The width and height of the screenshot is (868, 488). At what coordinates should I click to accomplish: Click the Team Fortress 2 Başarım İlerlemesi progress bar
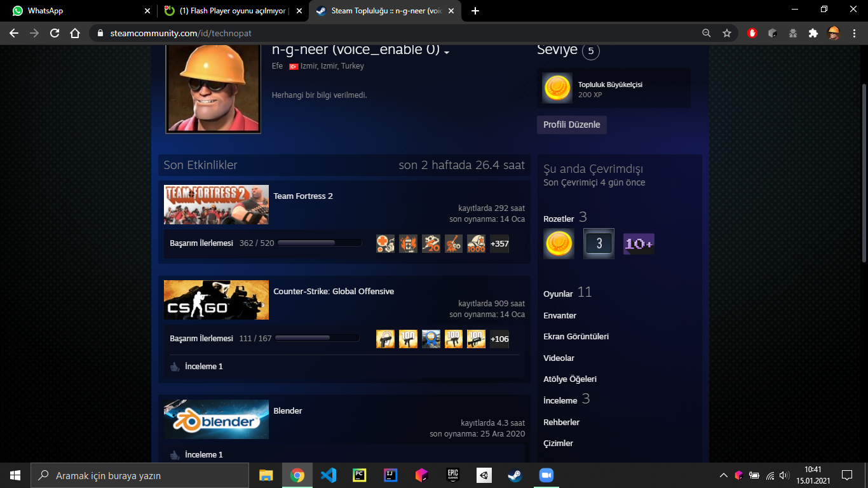[x=320, y=243]
